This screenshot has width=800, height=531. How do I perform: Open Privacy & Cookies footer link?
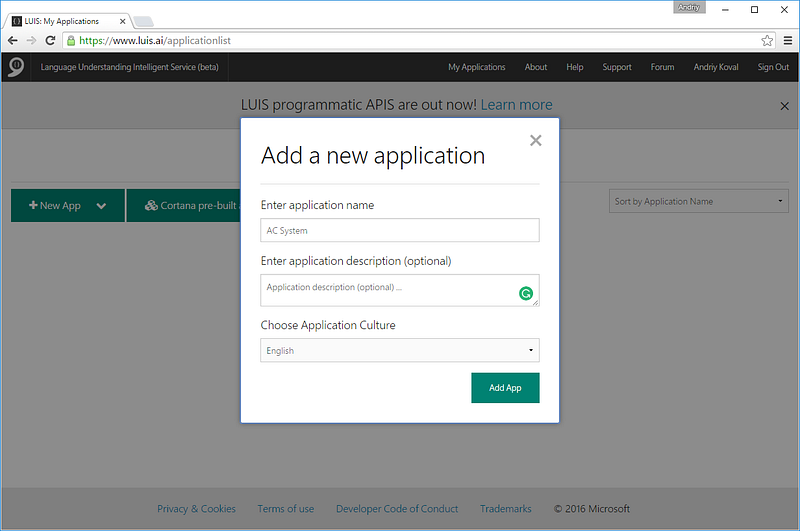(196, 509)
